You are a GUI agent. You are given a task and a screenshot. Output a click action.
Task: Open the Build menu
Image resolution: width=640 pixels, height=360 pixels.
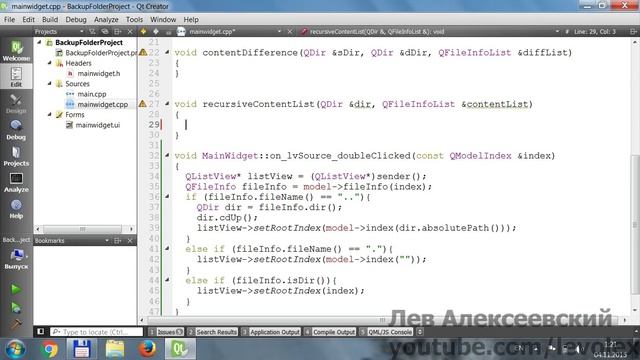(x=50, y=19)
